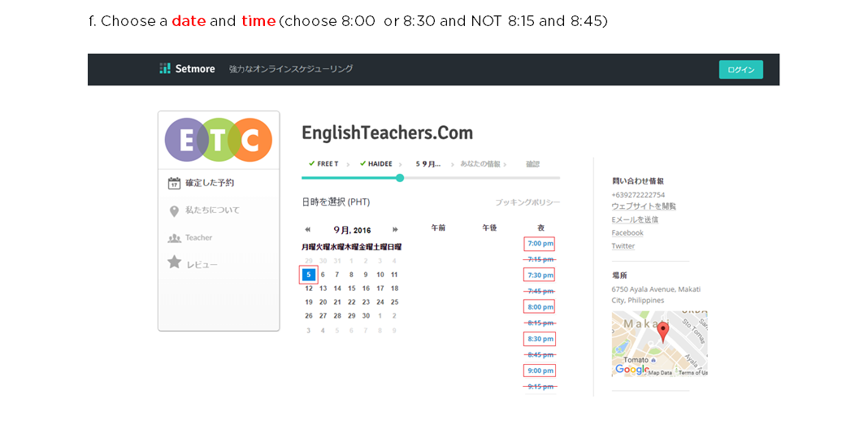This screenshot has width=868, height=438.
Task: Choose the 9:00 pm time slot
Action: (540, 371)
